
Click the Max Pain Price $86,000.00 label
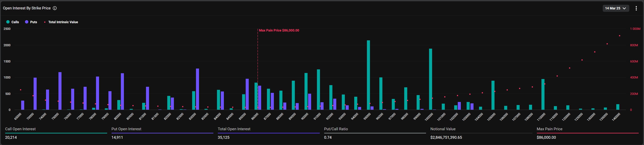click(x=279, y=30)
